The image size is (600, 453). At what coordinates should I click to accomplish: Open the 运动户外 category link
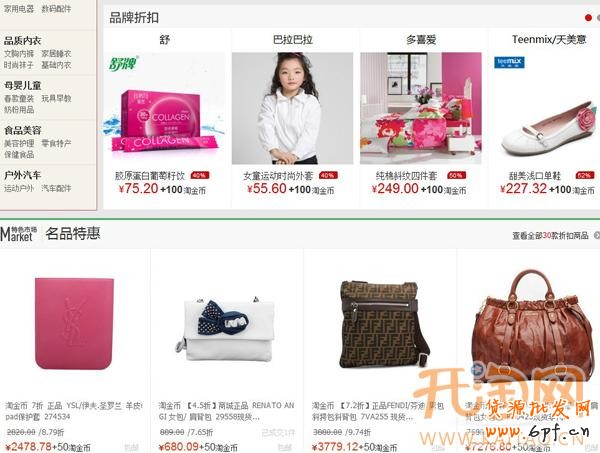tap(19, 188)
